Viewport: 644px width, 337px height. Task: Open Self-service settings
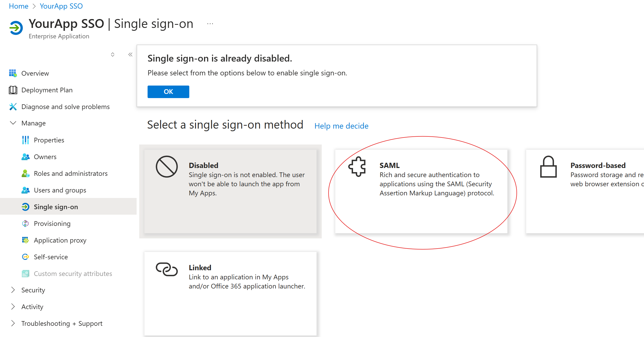click(68, 257)
